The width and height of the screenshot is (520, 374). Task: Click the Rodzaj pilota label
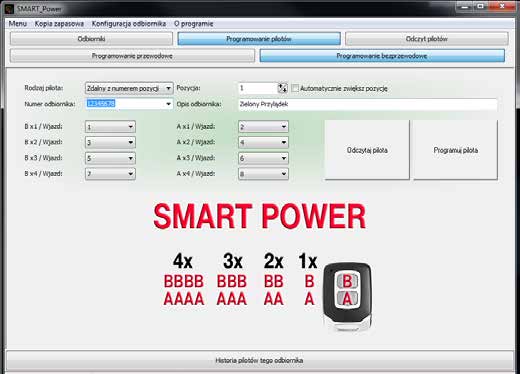click(x=44, y=88)
